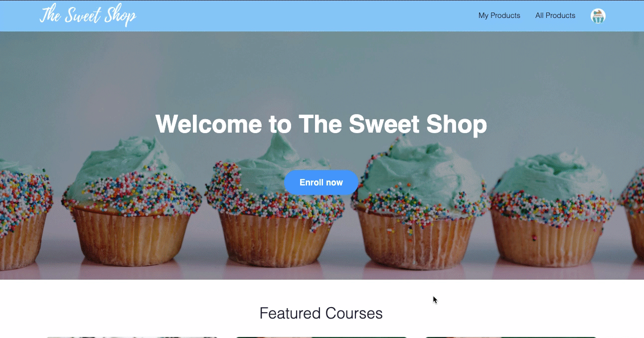Image resolution: width=644 pixels, height=338 pixels.
Task: Open the My Products page
Action: click(x=499, y=15)
